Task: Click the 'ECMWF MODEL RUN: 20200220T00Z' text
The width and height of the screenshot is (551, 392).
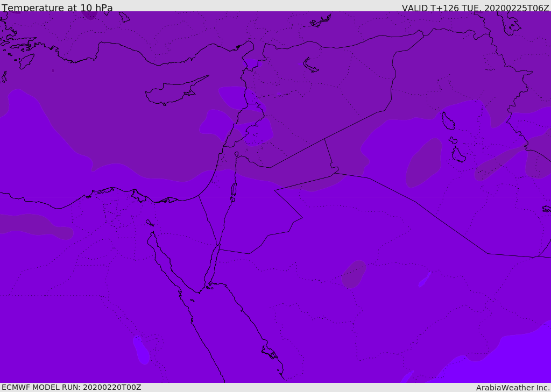Action: [x=72, y=388]
